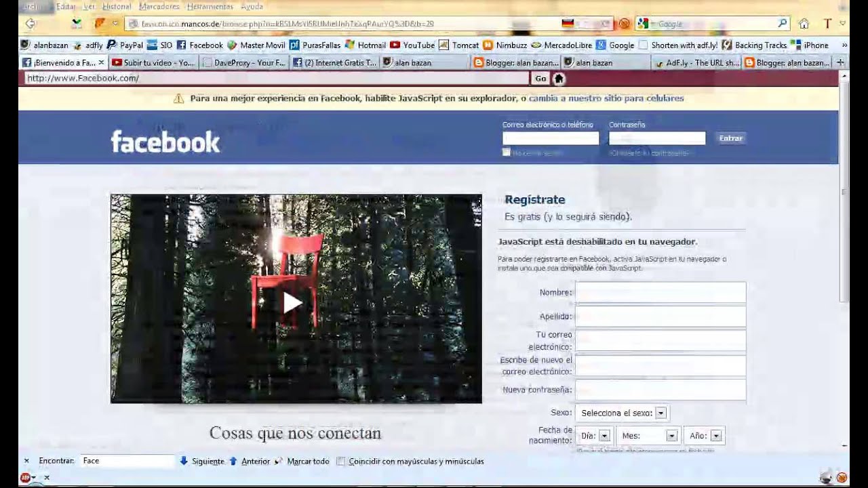Open the Nimbuzz bookmark

(x=505, y=45)
